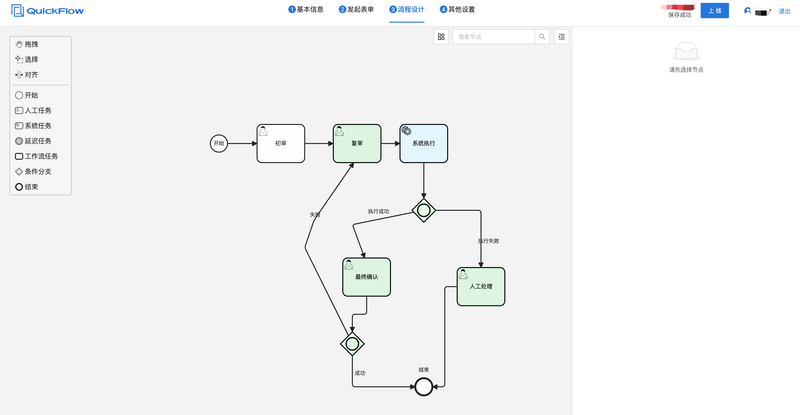Select the 系统执行 task node
This screenshot has height=415, width=800.
(423, 143)
